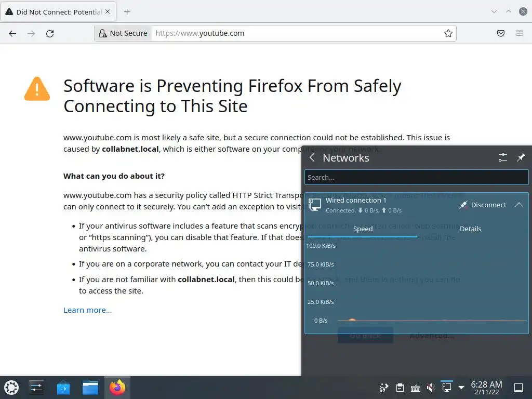Select the Did Not Connect tab
Image resolution: width=532 pixels, height=399 pixels.
tap(58, 12)
